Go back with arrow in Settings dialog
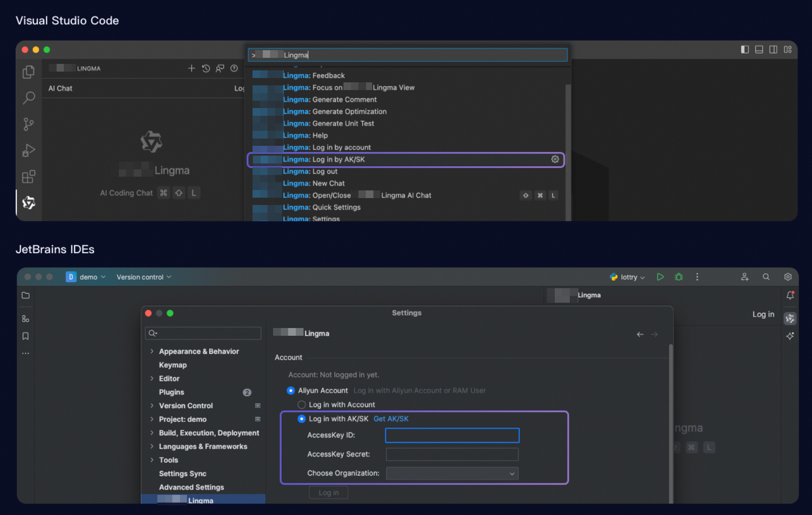Screen dimensions: 812x515 [640, 334]
